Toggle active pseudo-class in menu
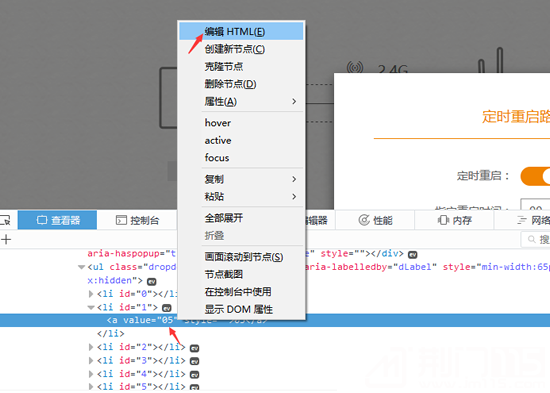The width and height of the screenshot is (550, 393). [241, 141]
